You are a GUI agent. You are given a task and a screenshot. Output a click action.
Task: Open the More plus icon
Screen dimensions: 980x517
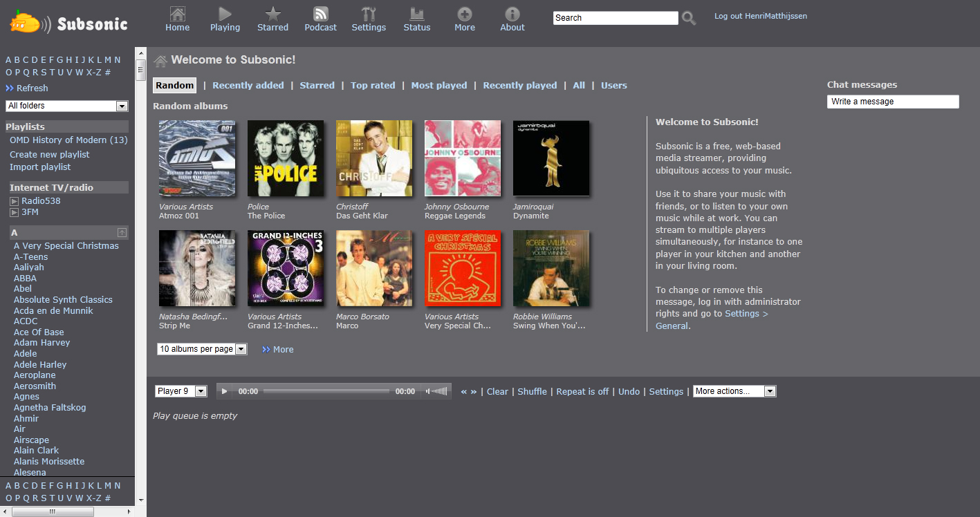tap(465, 14)
